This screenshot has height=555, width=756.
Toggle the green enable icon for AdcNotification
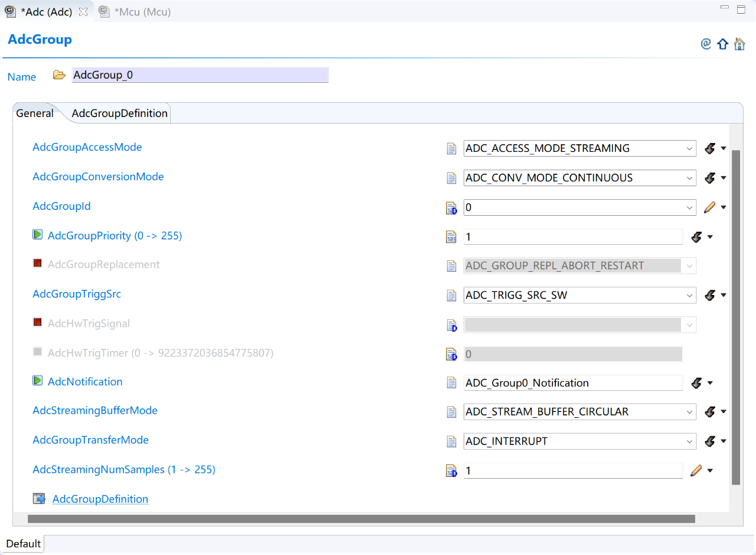click(x=38, y=381)
